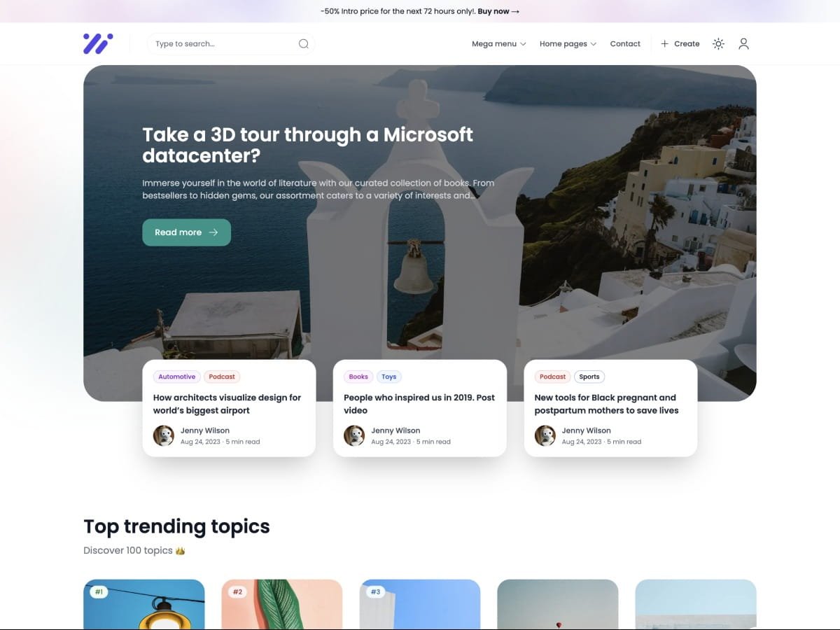Select the Sports tag badge
840x630 pixels.
pos(589,377)
